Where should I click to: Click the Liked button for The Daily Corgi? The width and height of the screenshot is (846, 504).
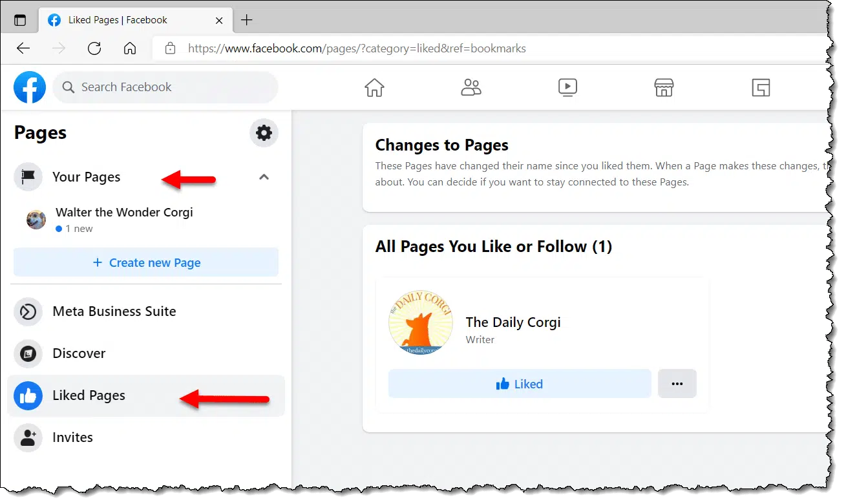[x=520, y=384]
